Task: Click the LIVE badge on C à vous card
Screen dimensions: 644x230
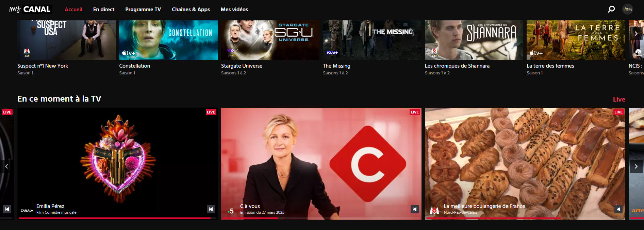Action: pos(415,112)
